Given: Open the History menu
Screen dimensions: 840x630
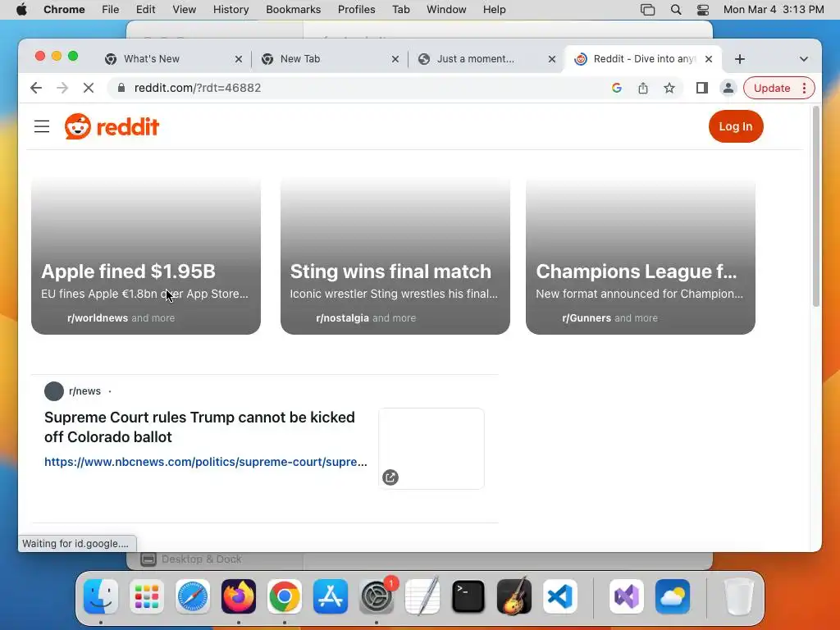Looking at the screenshot, I should 231,10.
